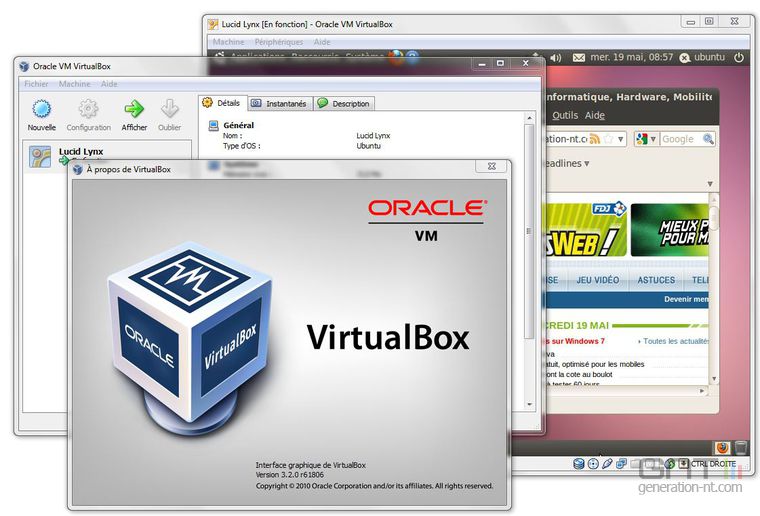This screenshot has width=760, height=516.
Task: Click the bookmark star in Firefox address bar
Action: (608, 139)
